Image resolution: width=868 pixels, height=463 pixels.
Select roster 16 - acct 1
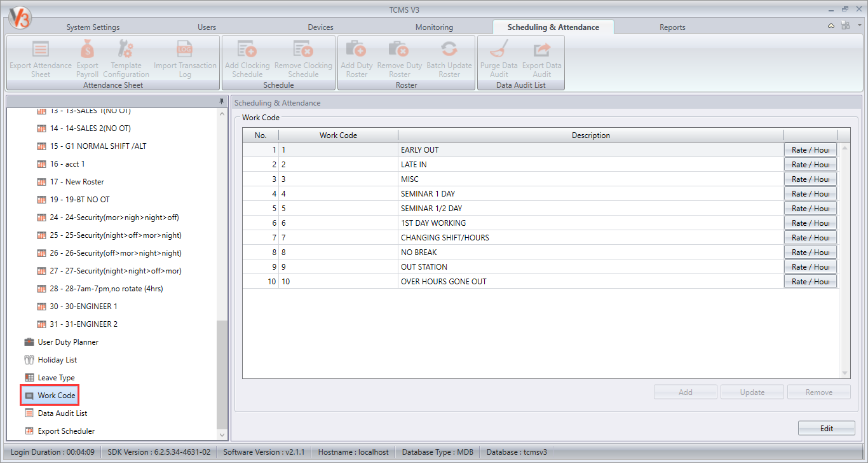[x=67, y=164]
